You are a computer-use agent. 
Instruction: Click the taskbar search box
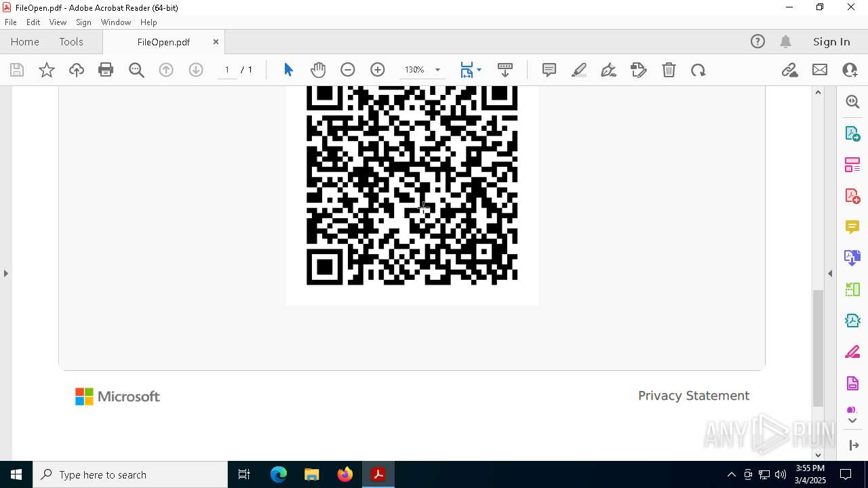coord(130,474)
